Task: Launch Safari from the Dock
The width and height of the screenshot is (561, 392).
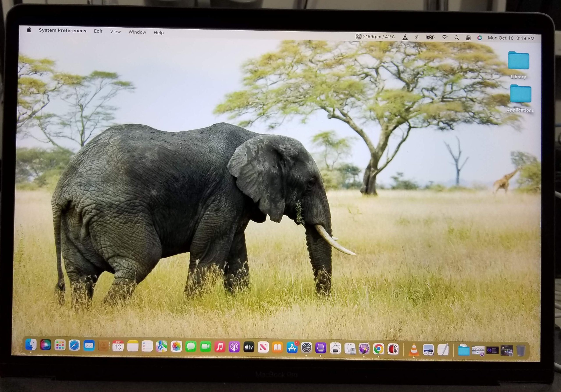Action: [x=74, y=346]
